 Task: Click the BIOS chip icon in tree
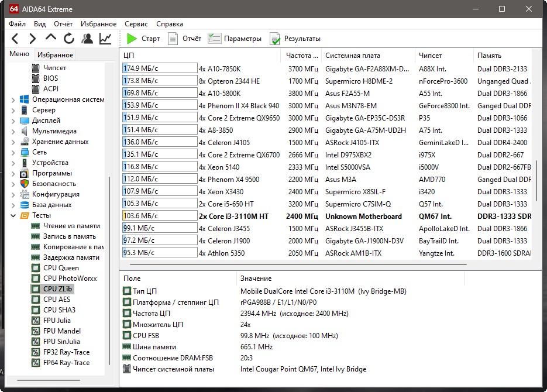(36, 78)
